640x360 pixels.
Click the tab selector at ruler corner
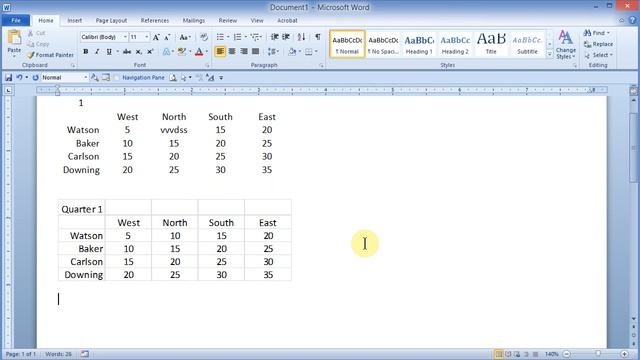[8, 90]
